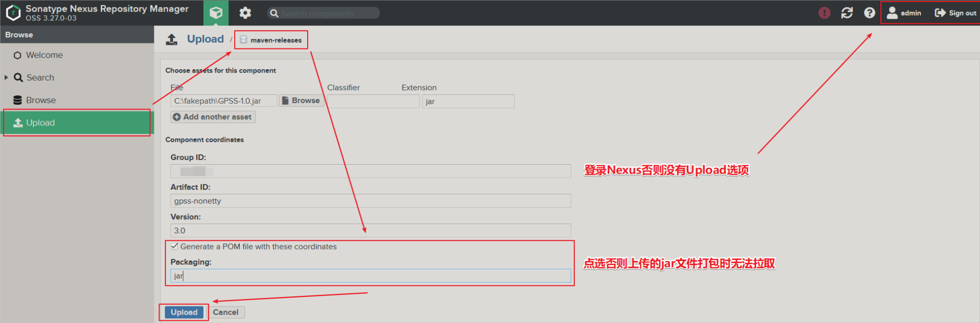Click the red system status alert icon
This screenshot has width=980, height=323.
(x=824, y=13)
